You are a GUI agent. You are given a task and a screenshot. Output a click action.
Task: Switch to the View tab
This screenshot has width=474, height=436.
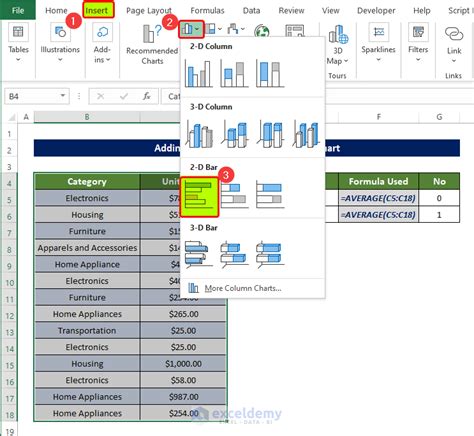click(330, 11)
